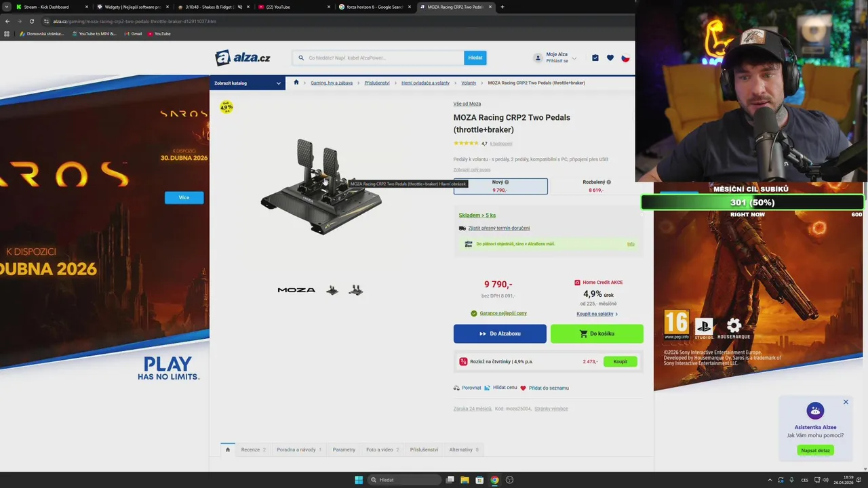Click the home icon tab under product
The image size is (868, 488).
(228, 449)
